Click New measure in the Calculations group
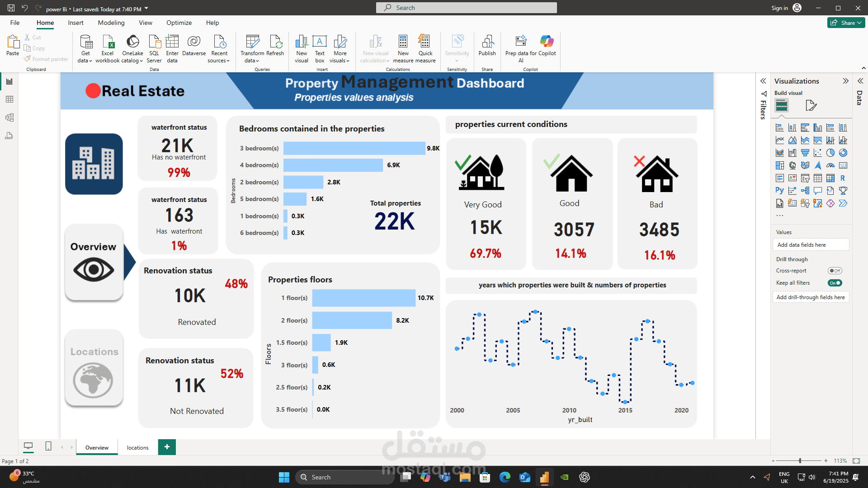Viewport: 868px width, 488px height. click(403, 49)
